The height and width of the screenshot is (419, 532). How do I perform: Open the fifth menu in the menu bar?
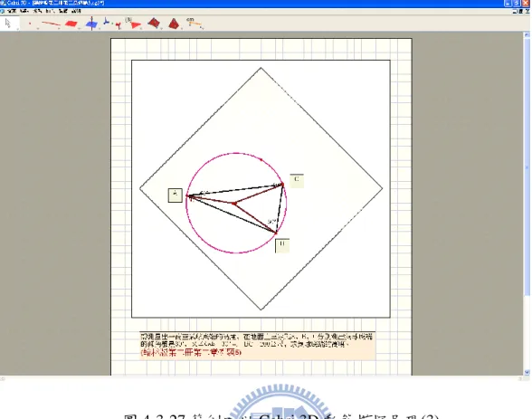point(62,11)
